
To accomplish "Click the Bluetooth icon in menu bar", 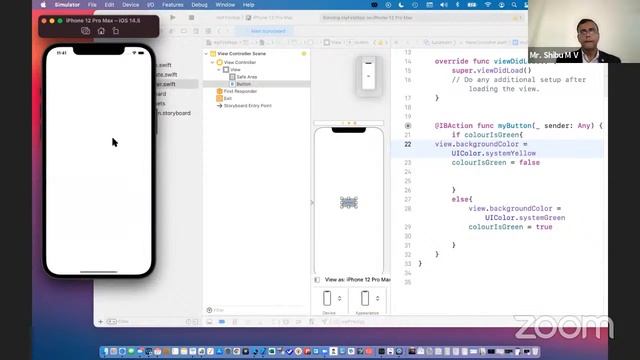I will pos(457,5).
